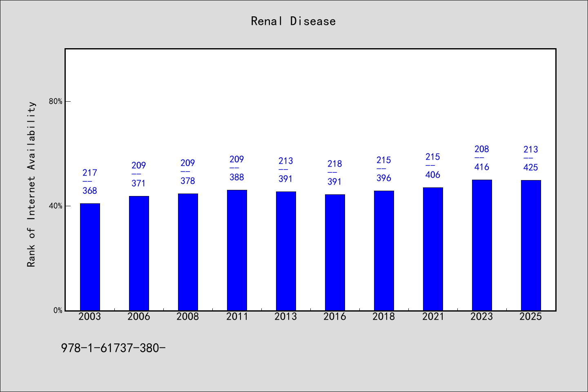Click the value 388 above the 2011 bar
The image size is (588, 392).
click(x=237, y=177)
